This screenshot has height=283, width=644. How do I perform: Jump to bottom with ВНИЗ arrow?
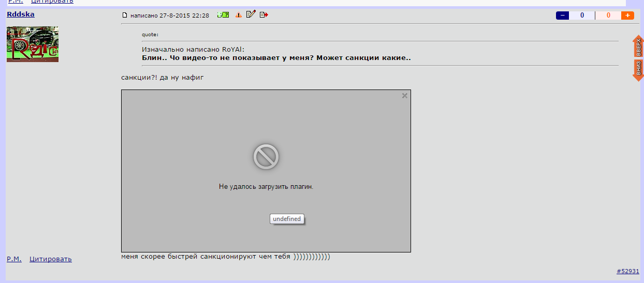pyautogui.click(x=638, y=70)
